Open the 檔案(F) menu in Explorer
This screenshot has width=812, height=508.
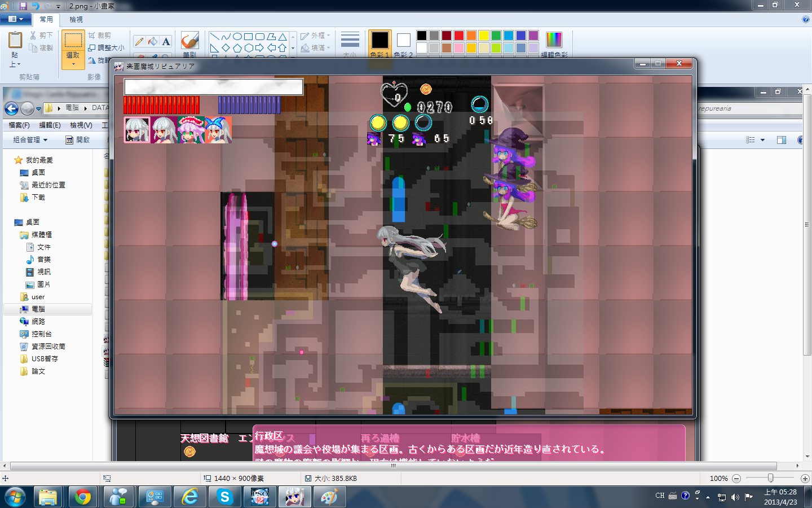point(19,125)
